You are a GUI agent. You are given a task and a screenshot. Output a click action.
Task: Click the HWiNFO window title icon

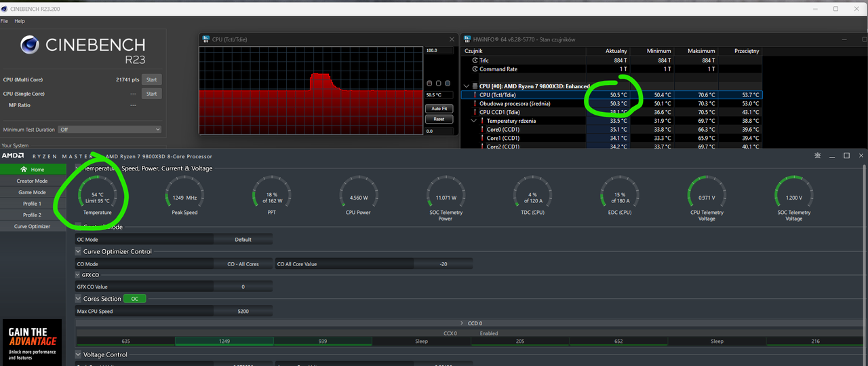click(468, 39)
